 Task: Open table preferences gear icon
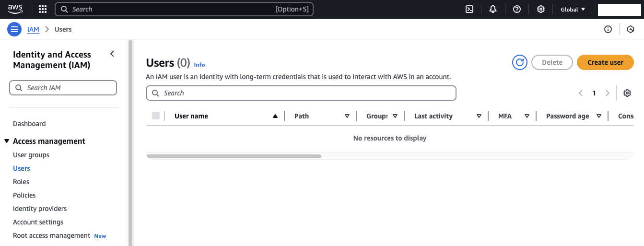(627, 93)
